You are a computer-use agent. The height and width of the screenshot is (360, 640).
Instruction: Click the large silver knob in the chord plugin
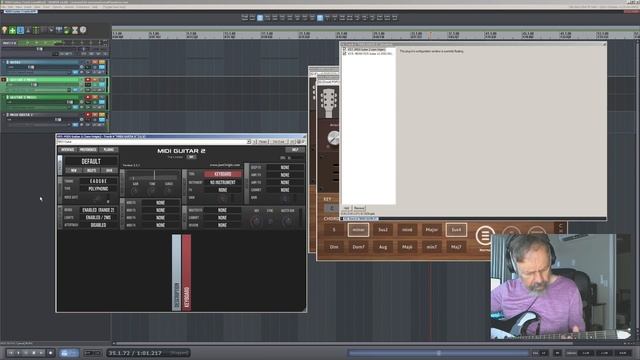(334, 138)
